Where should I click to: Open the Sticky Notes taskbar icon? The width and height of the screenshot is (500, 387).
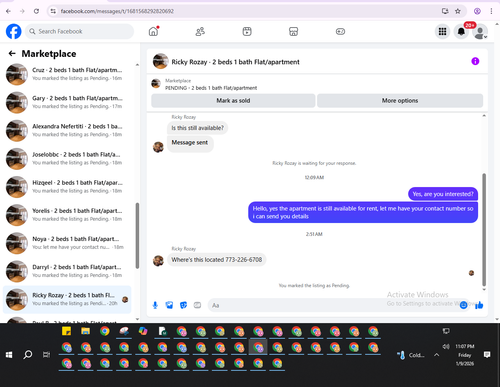(66, 331)
